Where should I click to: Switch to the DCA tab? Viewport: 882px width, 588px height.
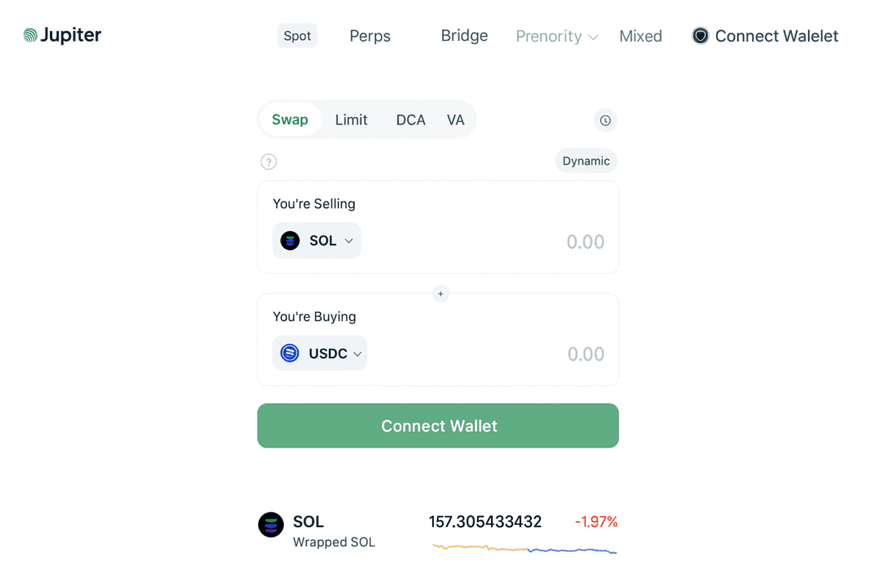pos(411,120)
